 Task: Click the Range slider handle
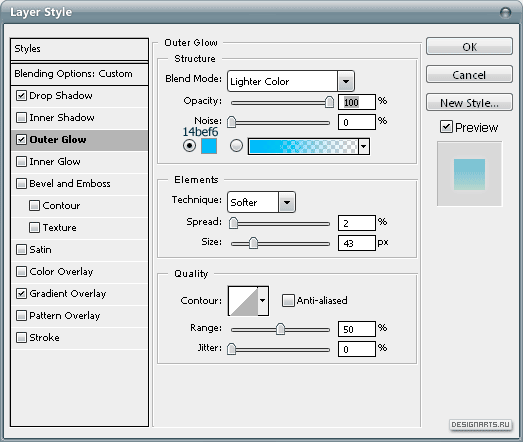pos(281,329)
